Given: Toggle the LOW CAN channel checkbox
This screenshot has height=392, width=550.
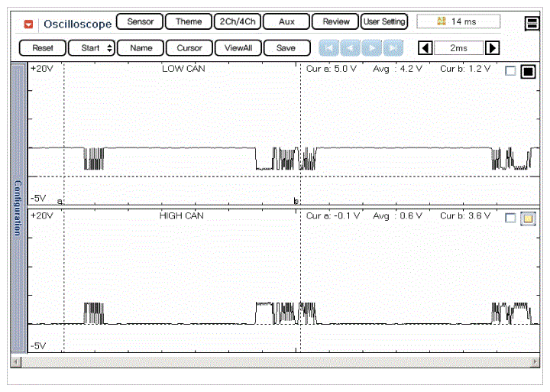Looking at the screenshot, I should [510, 71].
